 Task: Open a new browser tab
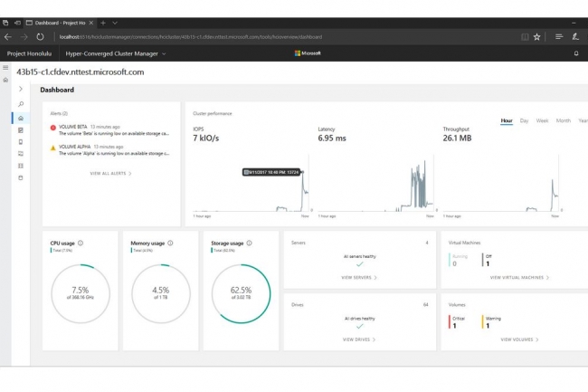103,23
